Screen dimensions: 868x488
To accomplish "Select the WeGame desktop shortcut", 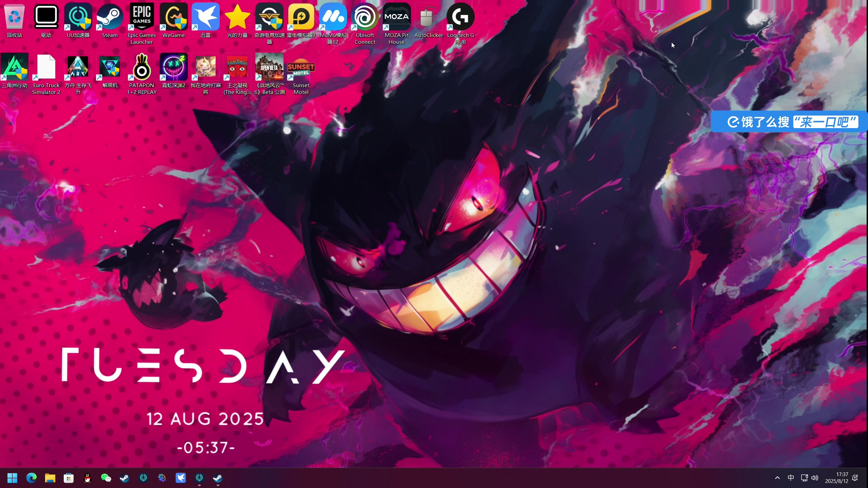I will (174, 21).
